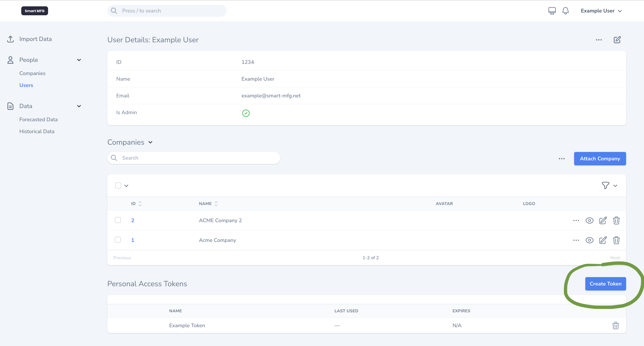Click the display/monitor icon in the header
Image resolution: width=644 pixels, height=346 pixels.
tap(552, 10)
